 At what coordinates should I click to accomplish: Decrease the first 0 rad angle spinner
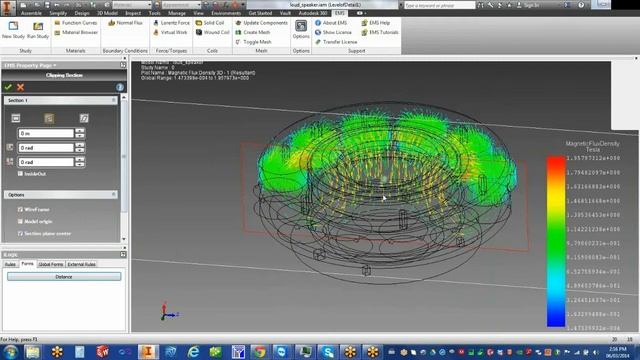(80, 150)
